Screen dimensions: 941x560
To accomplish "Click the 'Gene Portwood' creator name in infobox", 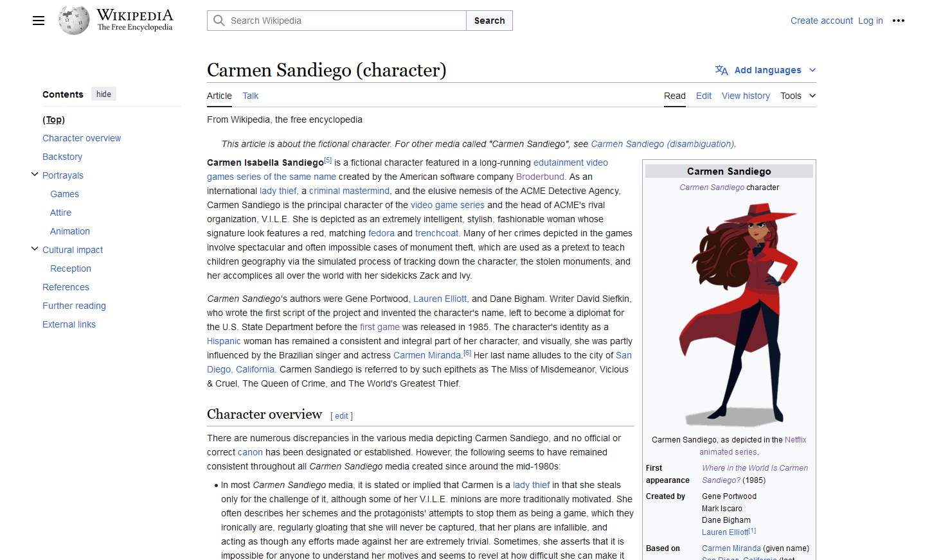I will click(x=729, y=496).
